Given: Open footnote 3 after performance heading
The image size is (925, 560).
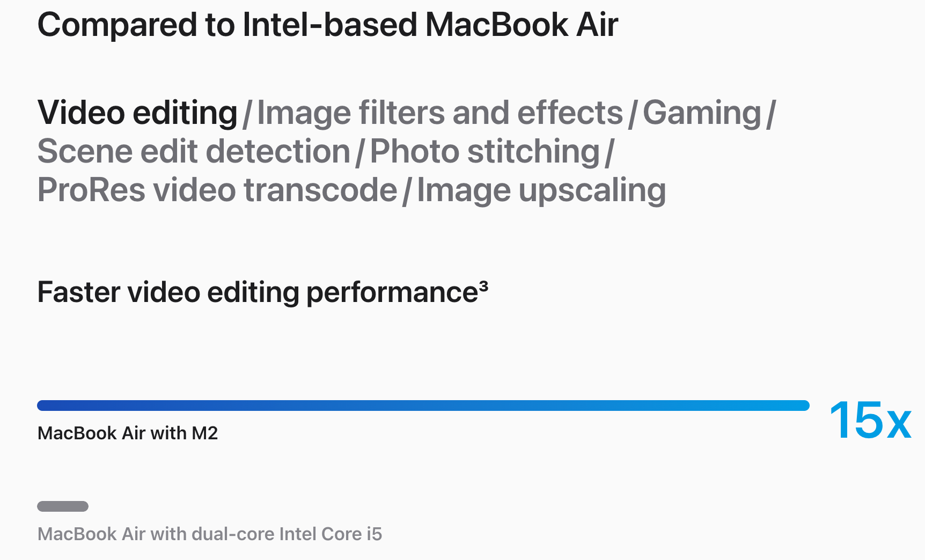Looking at the screenshot, I should pos(483,285).
